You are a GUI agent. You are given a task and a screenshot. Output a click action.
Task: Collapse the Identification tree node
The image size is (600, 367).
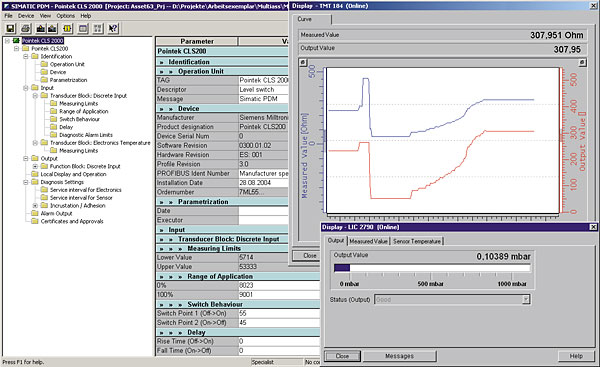click(x=26, y=56)
